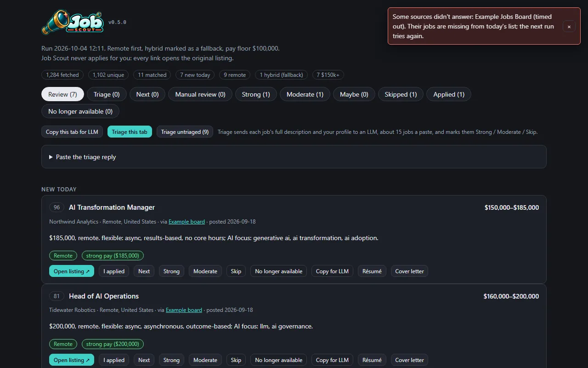Follow Example board link for Tidewater Robotics
The height and width of the screenshot is (368, 588).
point(184,310)
